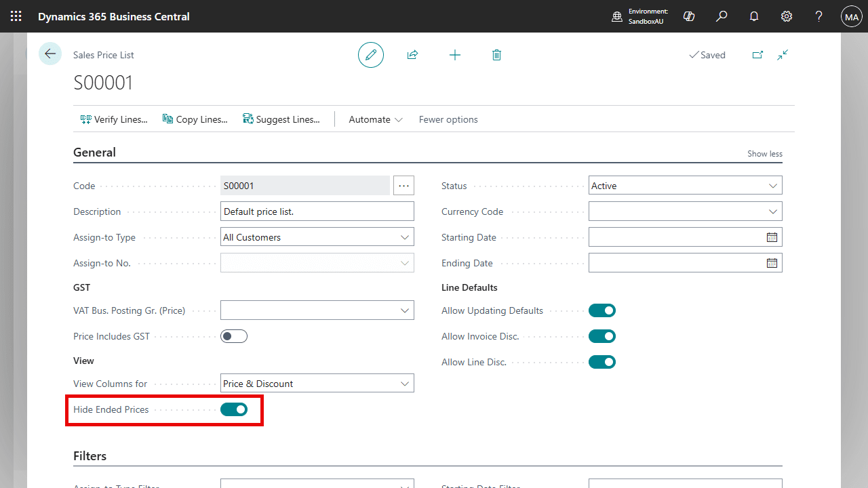The width and height of the screenshot is (868, 488).
Task: Click the Code field S00001
Action: pos(305,186)
